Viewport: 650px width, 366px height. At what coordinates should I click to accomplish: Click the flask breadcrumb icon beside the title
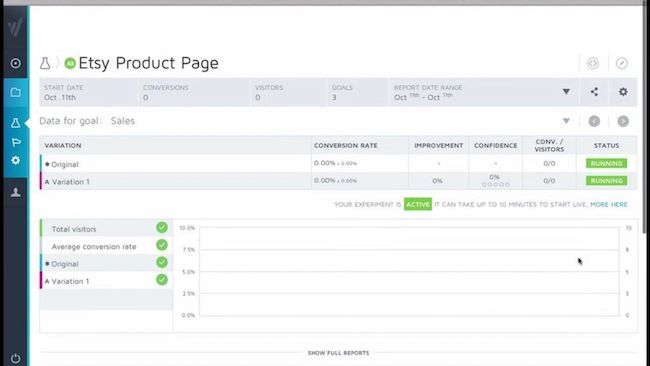(45, 63)
